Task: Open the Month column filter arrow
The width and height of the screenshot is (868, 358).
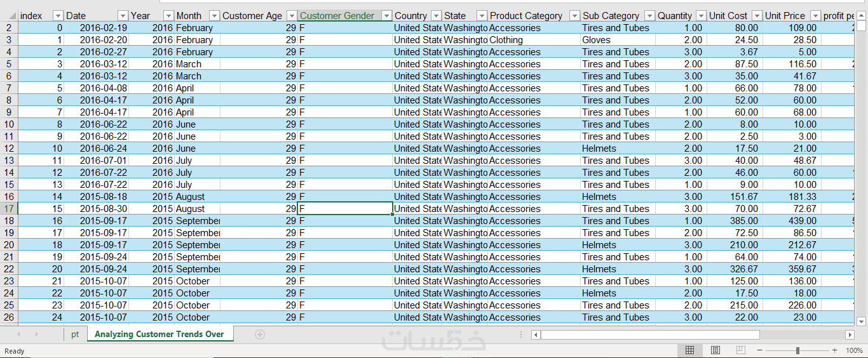Action: [214, 16]
